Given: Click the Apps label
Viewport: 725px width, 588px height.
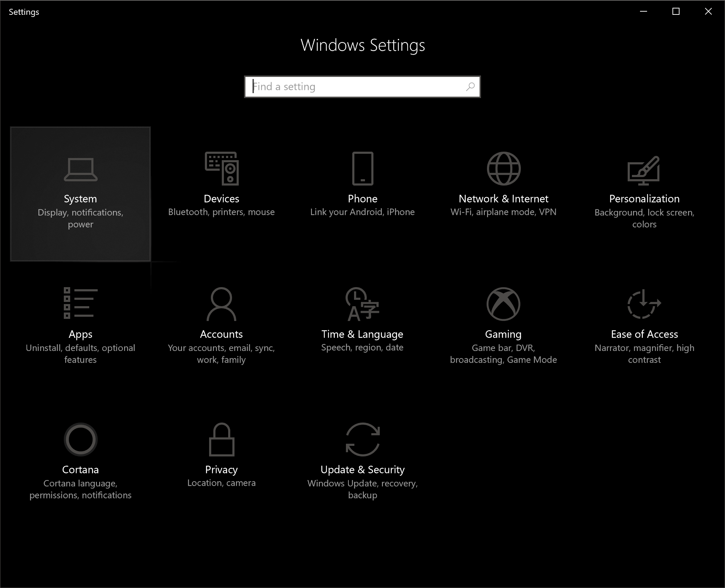Looking at the screenshot, I should [x=80, y=334].
